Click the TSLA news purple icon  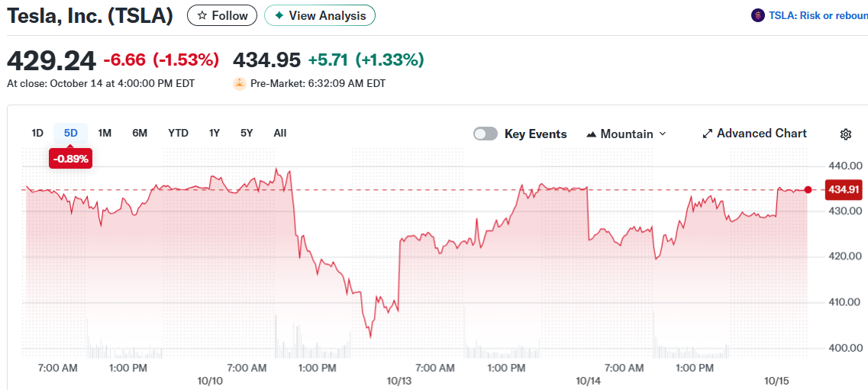point(757,15)
